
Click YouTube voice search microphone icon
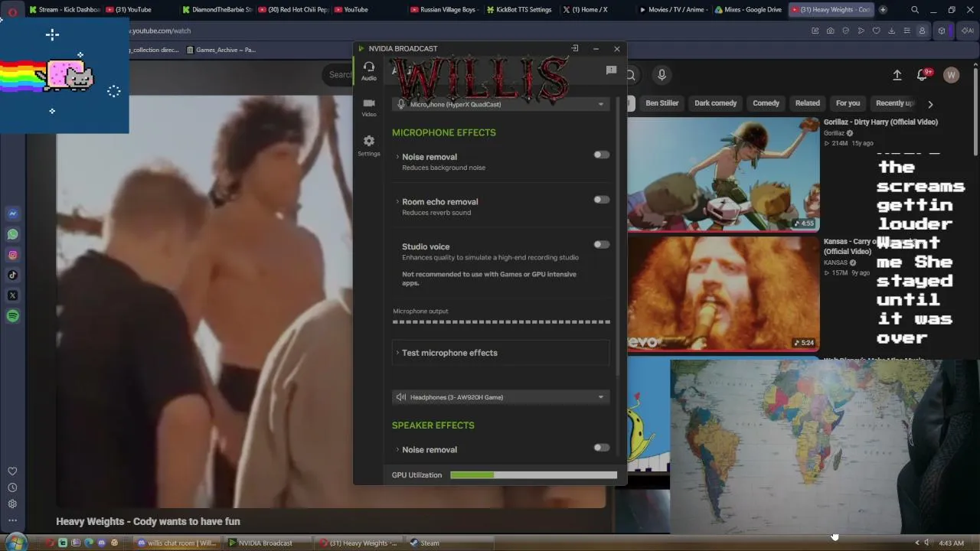(x=661, y=75)
